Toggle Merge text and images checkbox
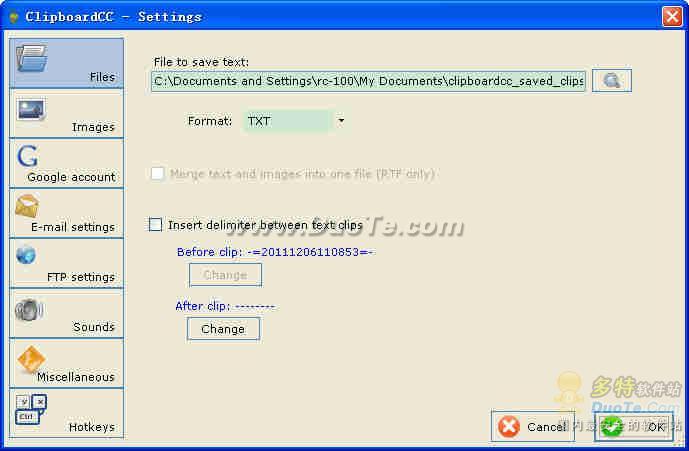 (157, 174)
